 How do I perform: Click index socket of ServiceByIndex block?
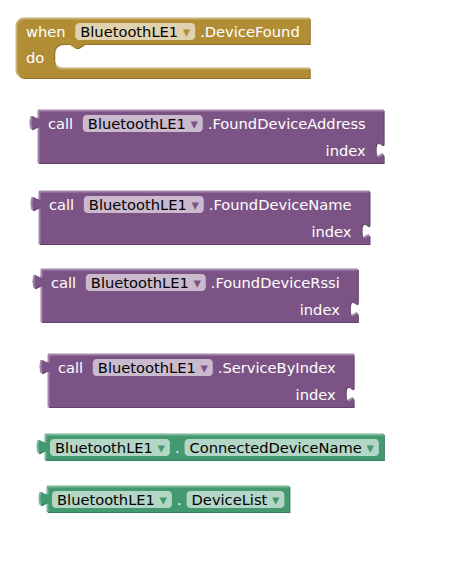tap(351, 395)
